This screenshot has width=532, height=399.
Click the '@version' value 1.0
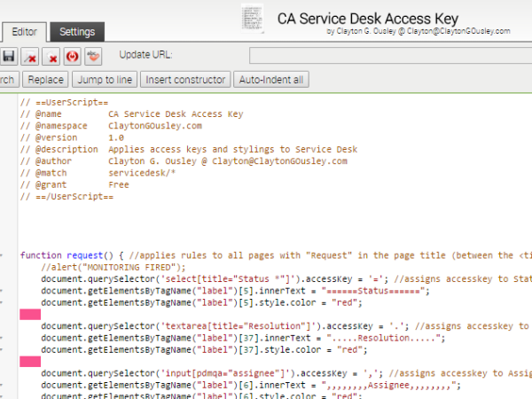coord(116,137)
